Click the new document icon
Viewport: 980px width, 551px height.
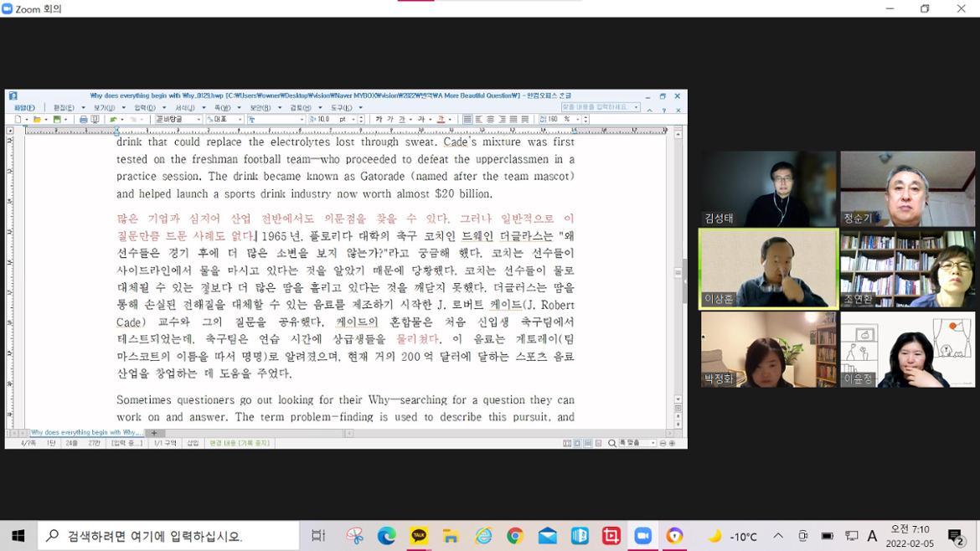(18, 120)
